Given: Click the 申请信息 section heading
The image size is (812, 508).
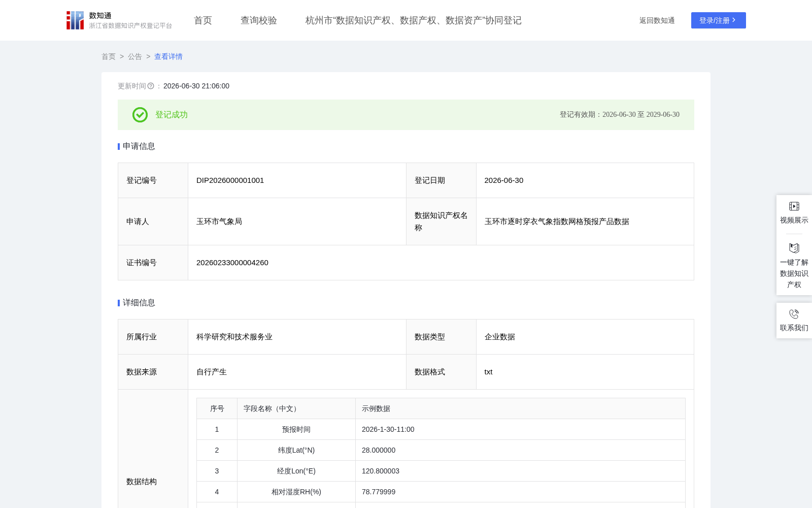Looking at the screenshot, I should [139, 146].
